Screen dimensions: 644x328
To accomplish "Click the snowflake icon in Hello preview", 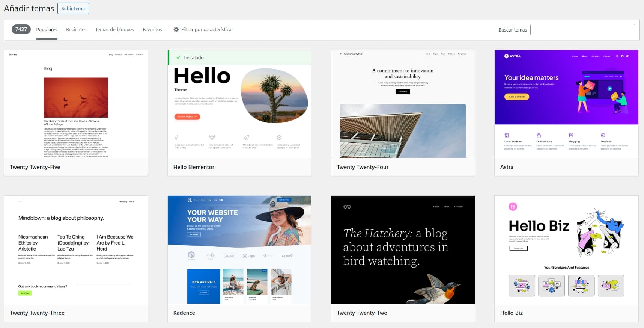I will point(279,138).
